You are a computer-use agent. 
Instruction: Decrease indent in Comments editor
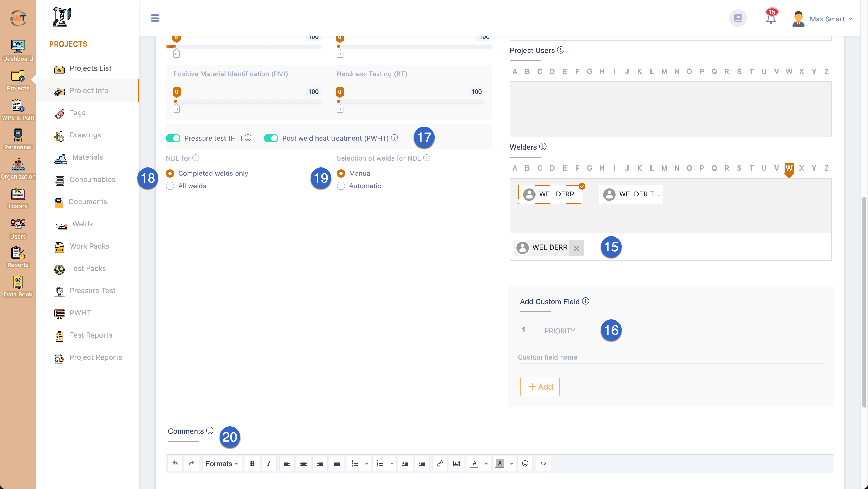[x=405, y=463]
